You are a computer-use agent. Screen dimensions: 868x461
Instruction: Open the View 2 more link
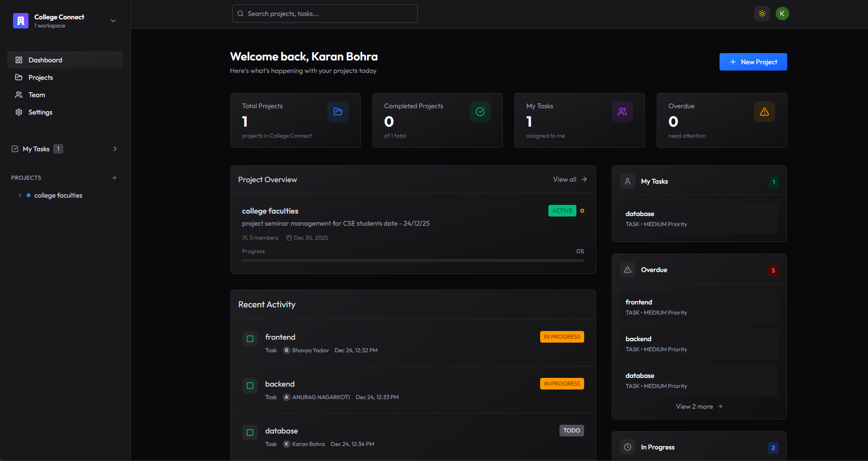click(699, 406)
